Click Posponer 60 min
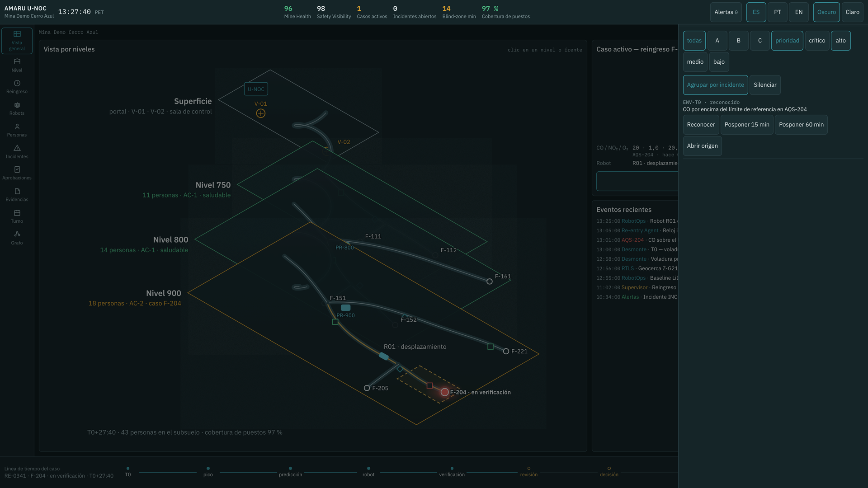868x488 pixels. coord(801,125)
